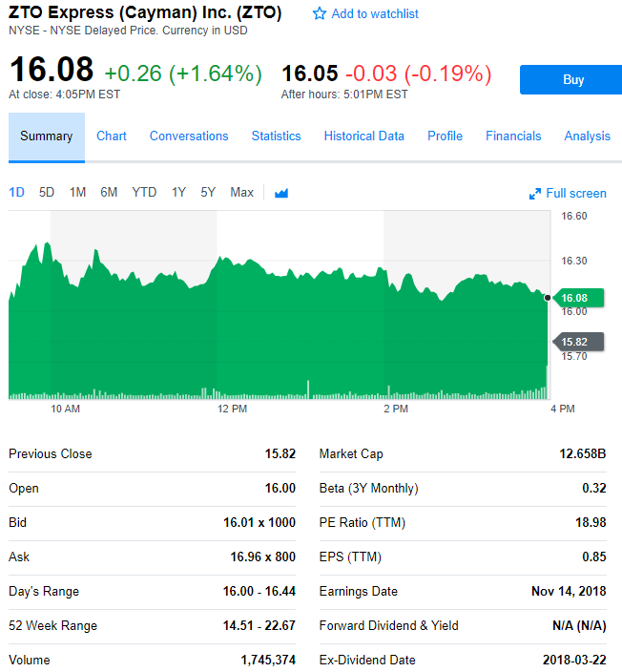The image size is (622, 672).
Task: Click the full screen expand arrows icon
Action: click(x=535, y=194)
